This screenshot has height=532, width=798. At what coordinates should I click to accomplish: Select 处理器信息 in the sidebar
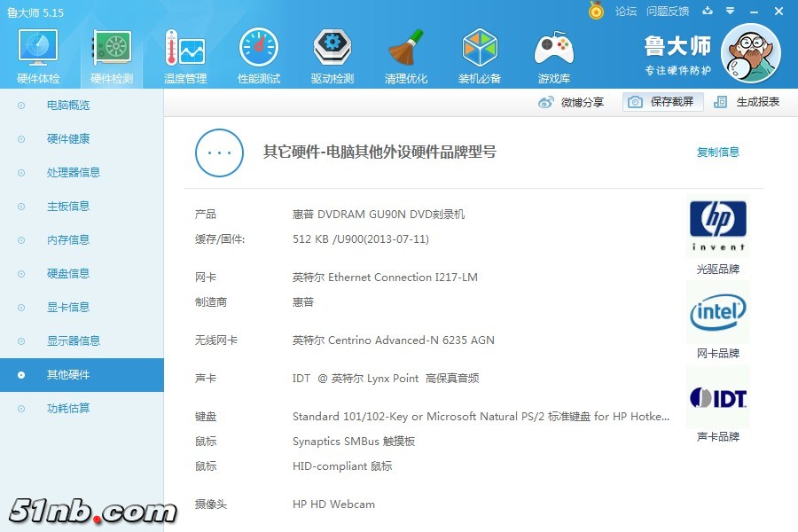tap(74, 173)
